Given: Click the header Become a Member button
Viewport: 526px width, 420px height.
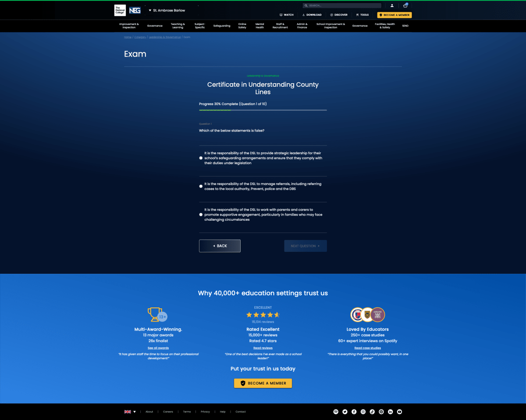Looking at the screenshot, I should (x=394, y=15).
